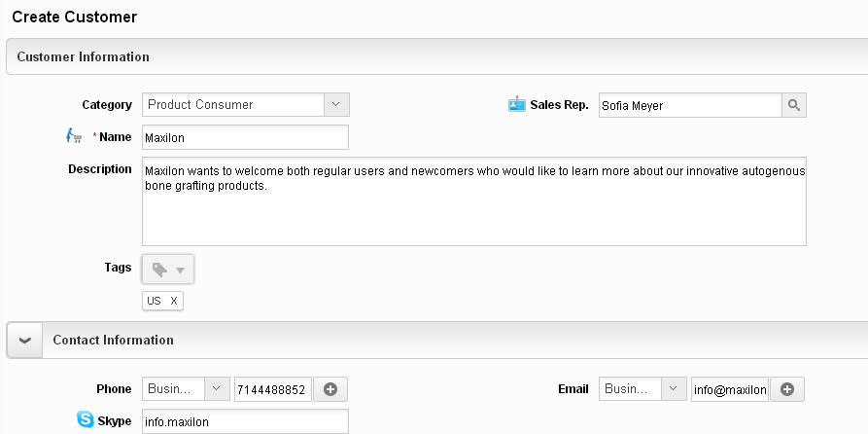Click the Skype ID input field
This screenshot has height=434, width=868.
click(245, 421)
